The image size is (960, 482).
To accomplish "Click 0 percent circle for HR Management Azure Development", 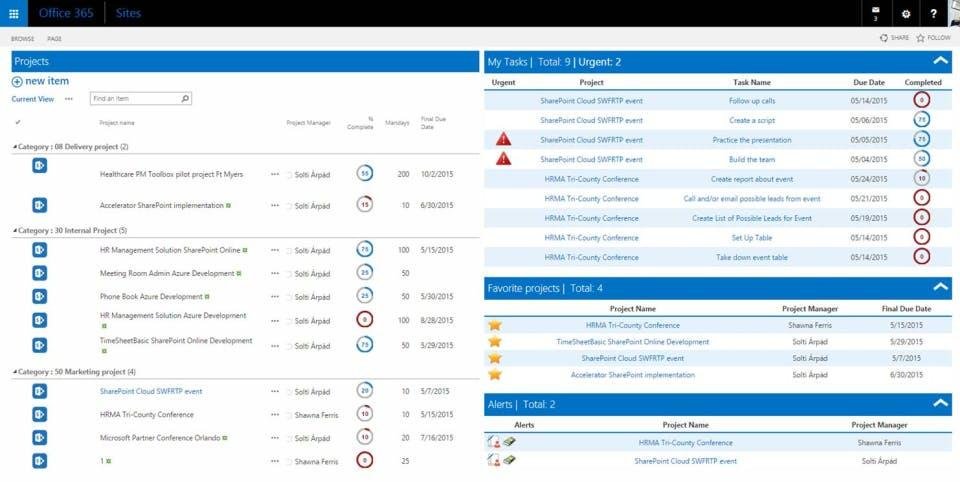I will [x=365, y=320].
